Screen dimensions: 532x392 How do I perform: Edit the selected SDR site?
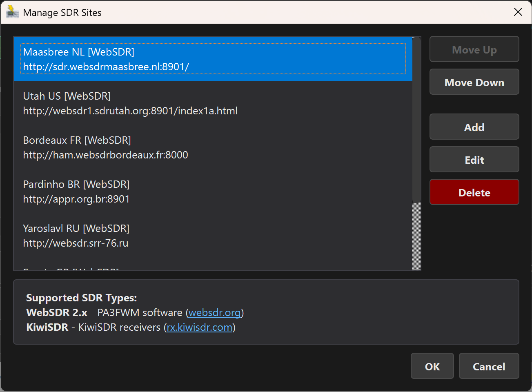[x=474, y=159]
